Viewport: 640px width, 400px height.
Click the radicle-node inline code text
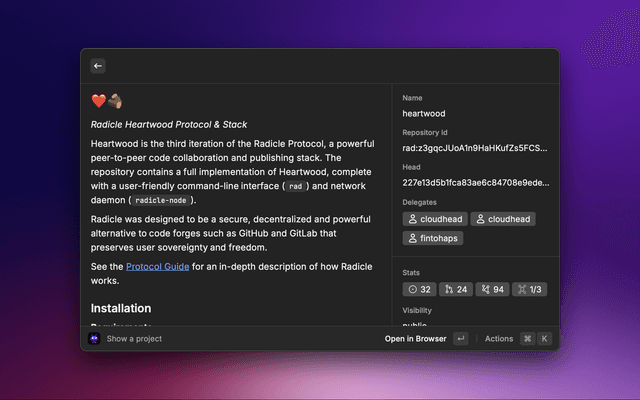160,200
